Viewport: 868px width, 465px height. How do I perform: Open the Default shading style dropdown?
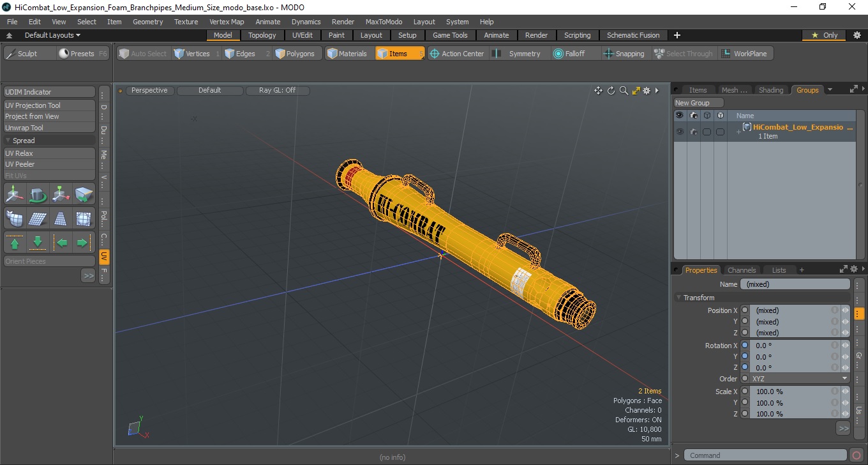(209, 90)
